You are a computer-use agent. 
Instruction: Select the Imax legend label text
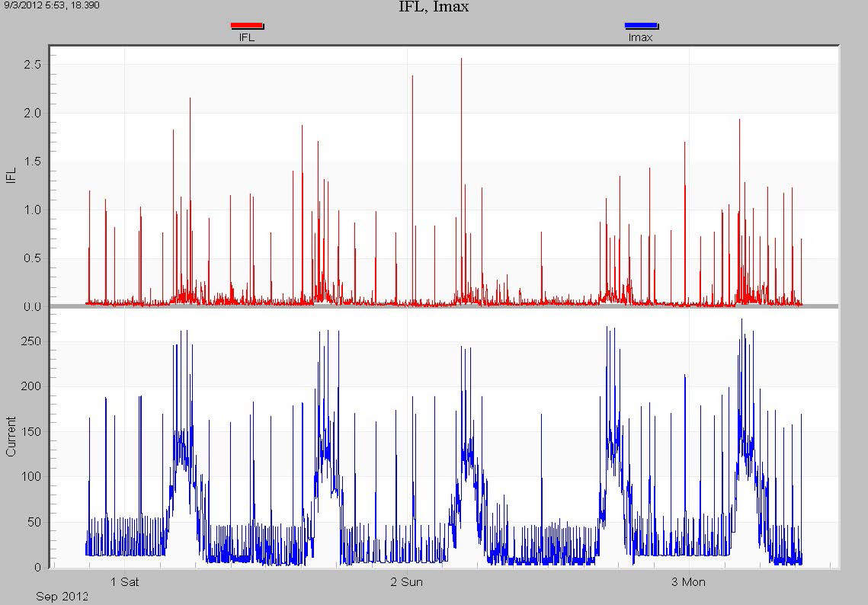640,37
